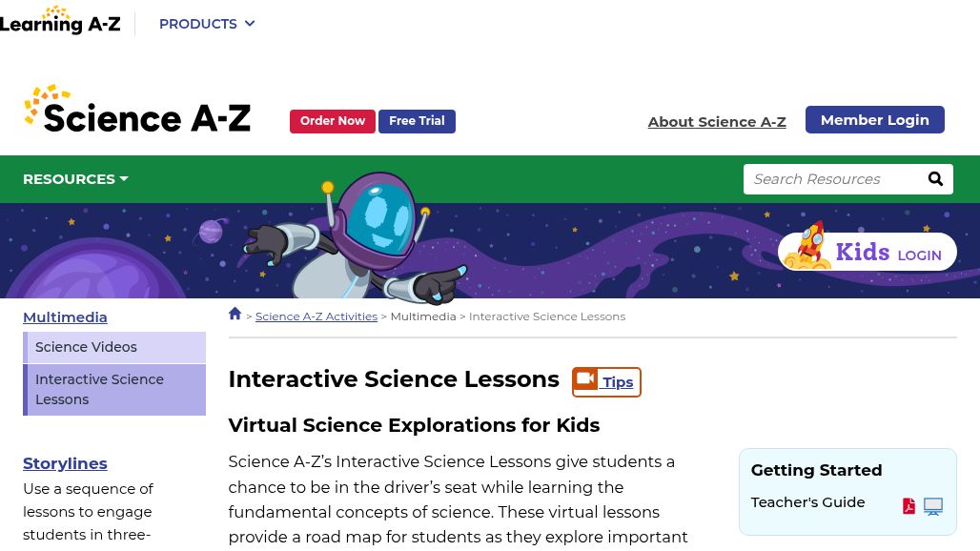
Task: Select Interactive Science Lessons sidebar item
Action: point(99,389)
